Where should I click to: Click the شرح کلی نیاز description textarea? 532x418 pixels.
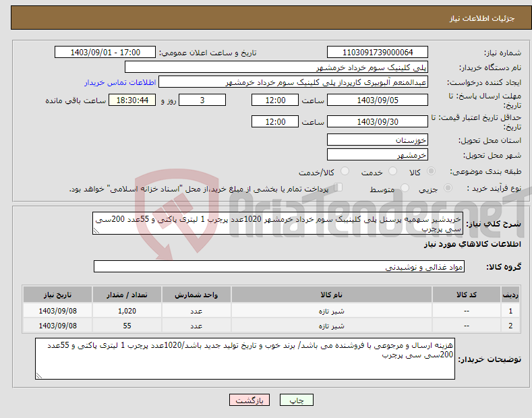point(278,223)
